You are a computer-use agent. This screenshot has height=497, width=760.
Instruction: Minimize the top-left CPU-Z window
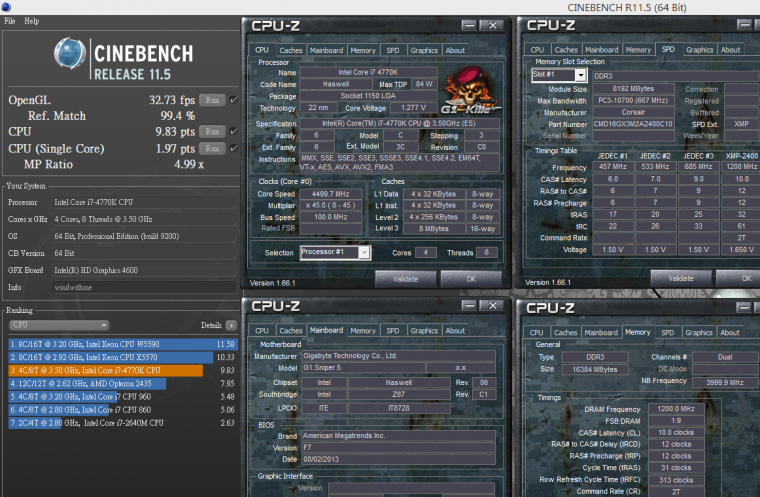tap(469, 25)
